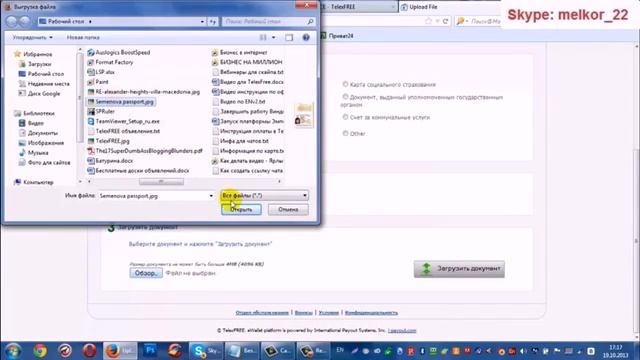Viewport: 640px width, 360px height.
Task: Select Компьютер in the navigation pane
Action: pyautogui.click(x=38, y=182)
